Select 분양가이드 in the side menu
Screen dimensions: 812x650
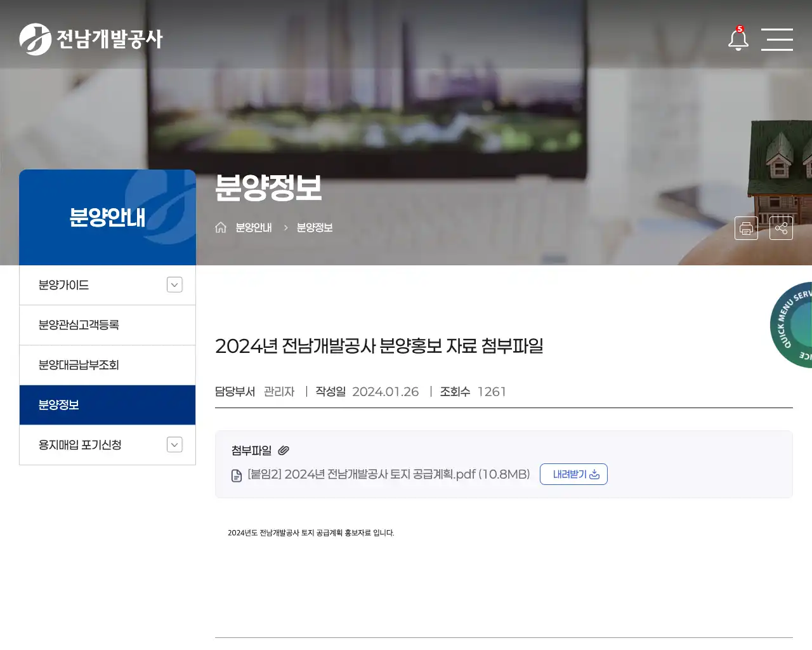pyautogui.click(x=107, y=285)
